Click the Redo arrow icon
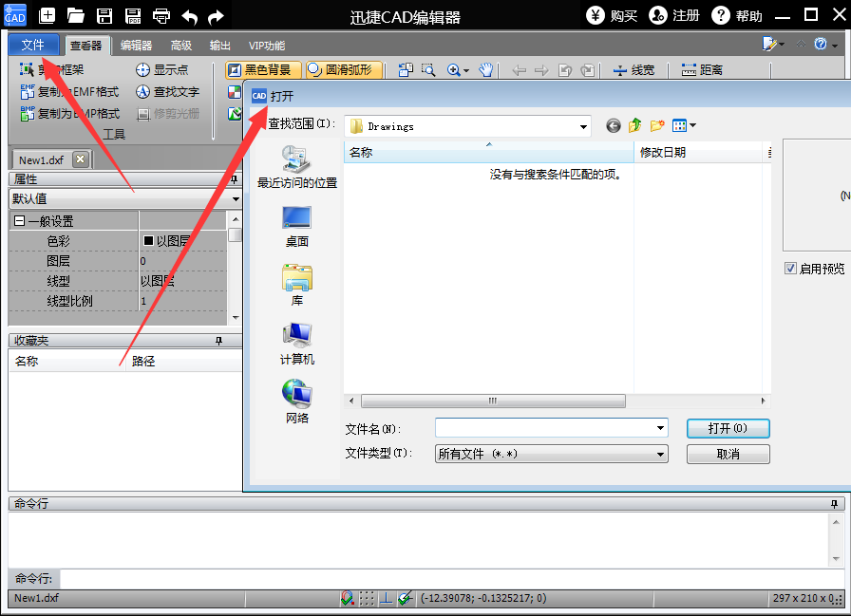Viewport: 851px width, 616px height. coord(216,17)
